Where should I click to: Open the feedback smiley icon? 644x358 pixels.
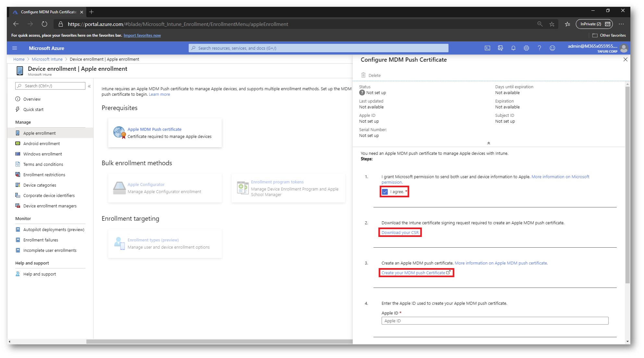[552, 48]
